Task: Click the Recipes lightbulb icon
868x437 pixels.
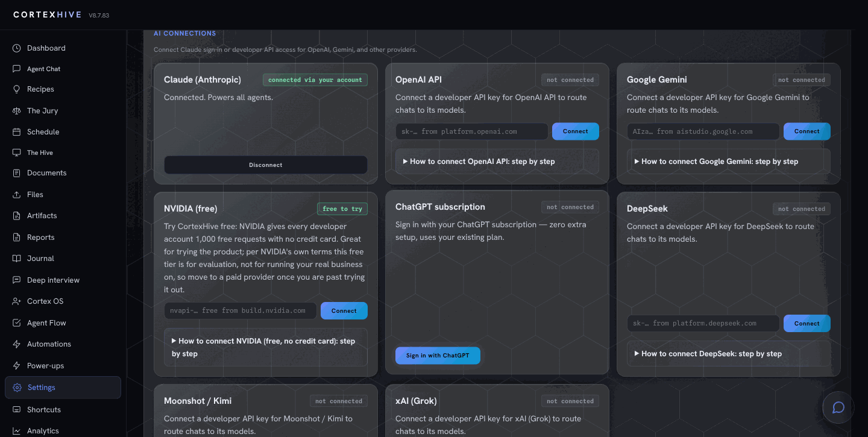Action: [17, 89]
